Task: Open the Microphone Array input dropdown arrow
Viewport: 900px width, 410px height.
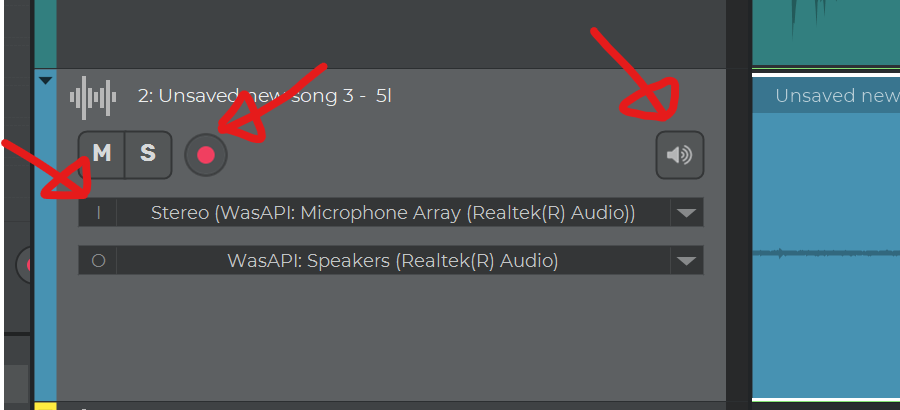Action: [x=686, y=213]
